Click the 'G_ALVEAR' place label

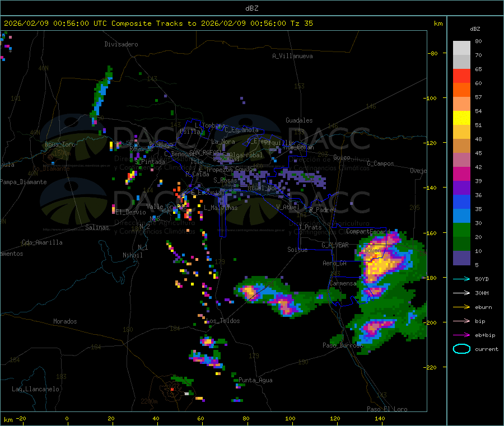tap(335, 245)
